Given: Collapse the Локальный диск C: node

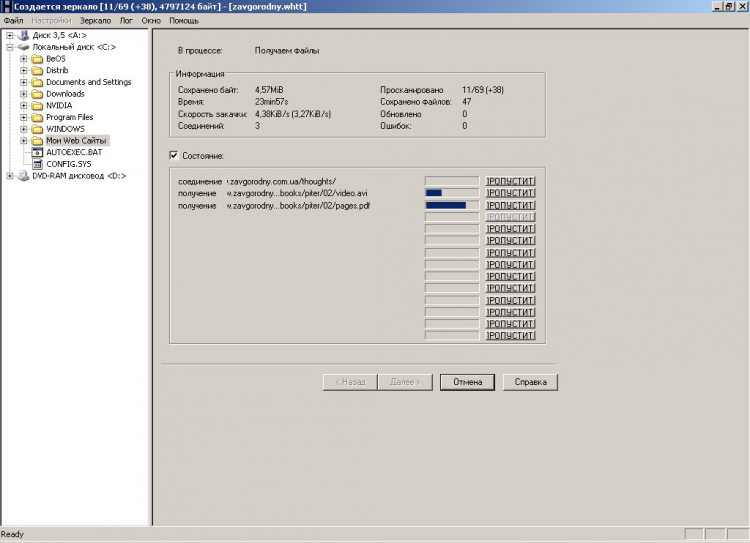Looking at the screenshot, I should coord(10,47).
